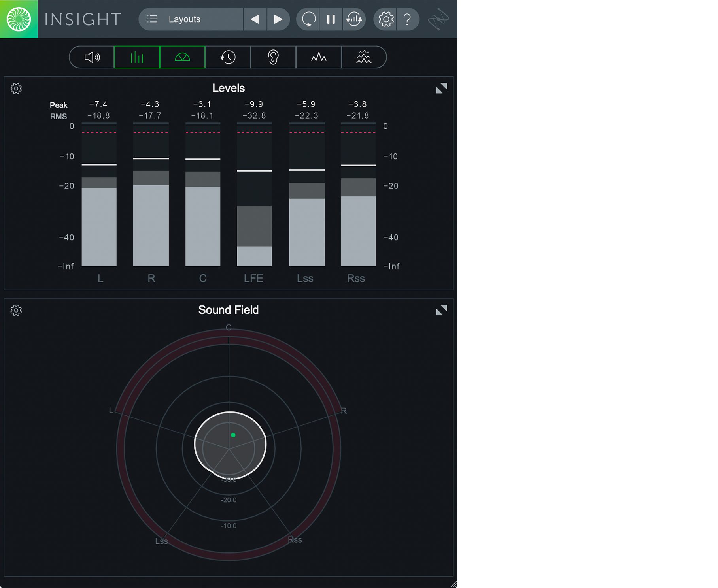Open the relay/meter-sync icon button
Image resolution: width=718 pixels, height=588 pixels.
pyautogui.click(x=354, y=19)
